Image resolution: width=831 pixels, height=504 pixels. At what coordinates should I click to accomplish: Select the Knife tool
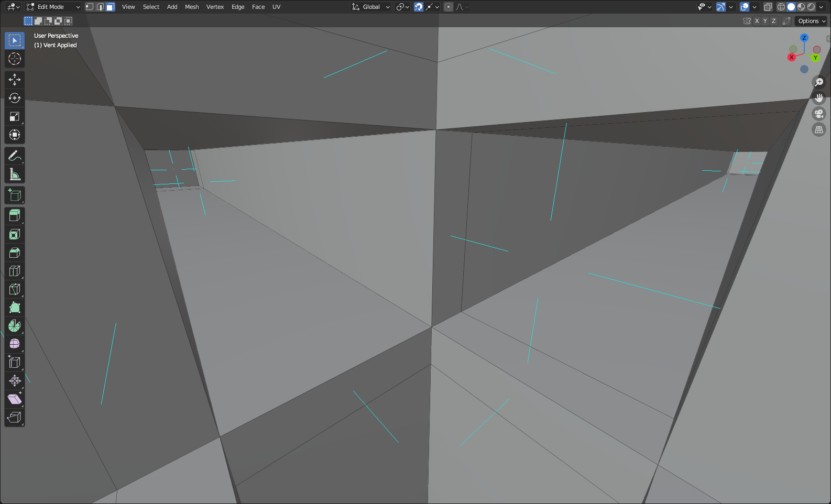click(x=15, y=289)
